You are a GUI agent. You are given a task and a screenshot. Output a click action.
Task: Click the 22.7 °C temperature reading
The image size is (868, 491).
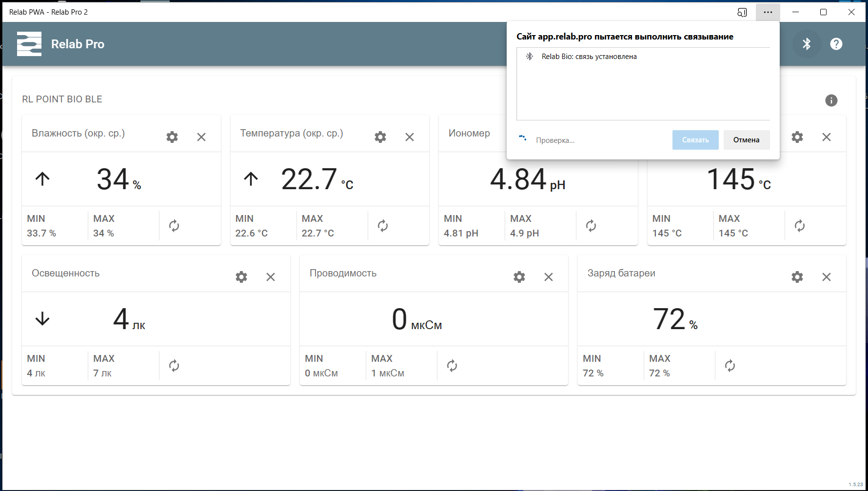[317, 179]
